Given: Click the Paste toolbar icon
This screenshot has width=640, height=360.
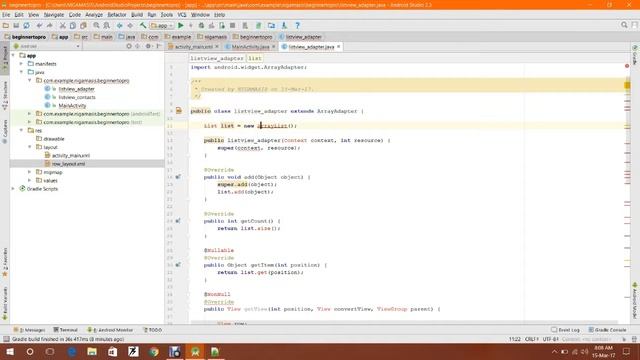Looking at the screenshot, I should point(83,25).
